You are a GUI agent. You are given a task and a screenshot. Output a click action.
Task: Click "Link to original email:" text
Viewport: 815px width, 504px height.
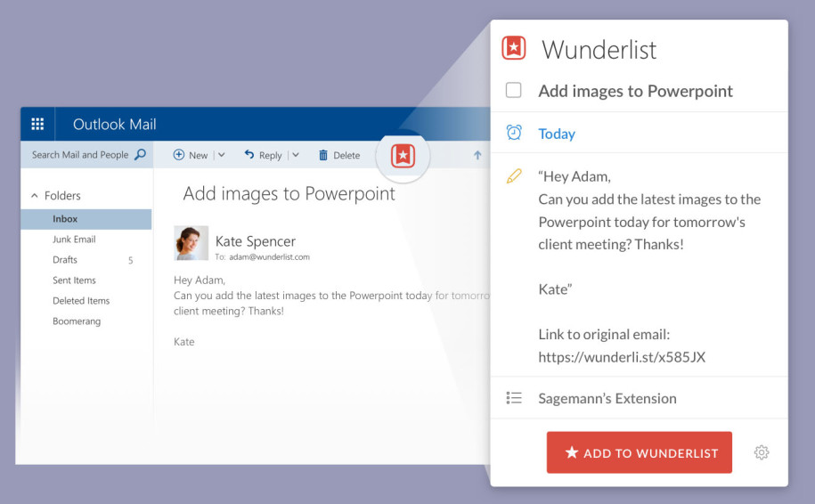click(x=604, y=334)
